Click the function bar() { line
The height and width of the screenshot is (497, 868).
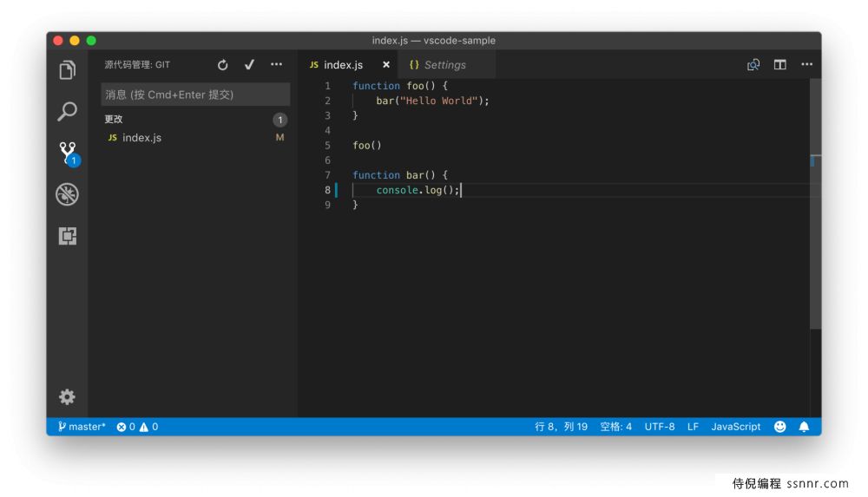(399, 175)
